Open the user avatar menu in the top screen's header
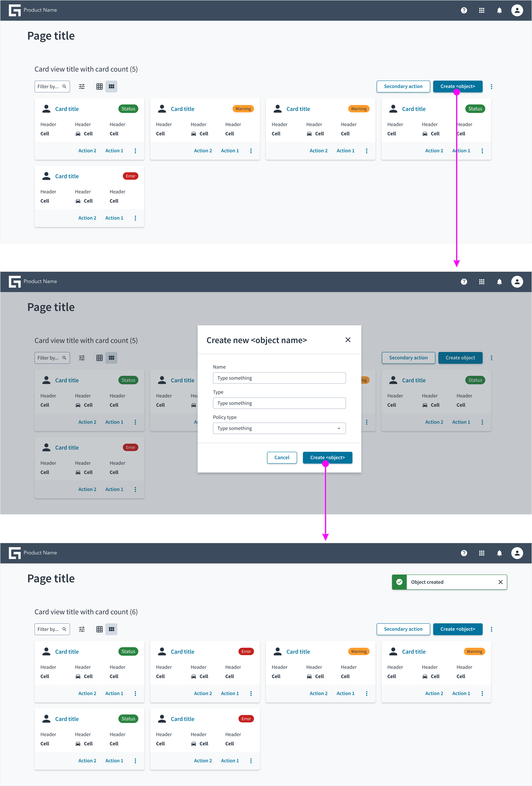Image resolution: width=532 pixels, height=786 pixels. 517,11
